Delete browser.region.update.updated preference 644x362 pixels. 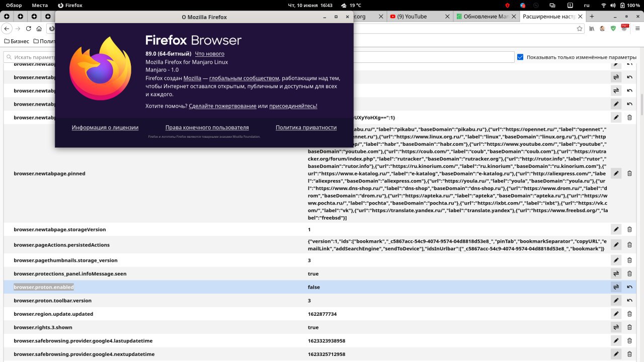[629, 314]
